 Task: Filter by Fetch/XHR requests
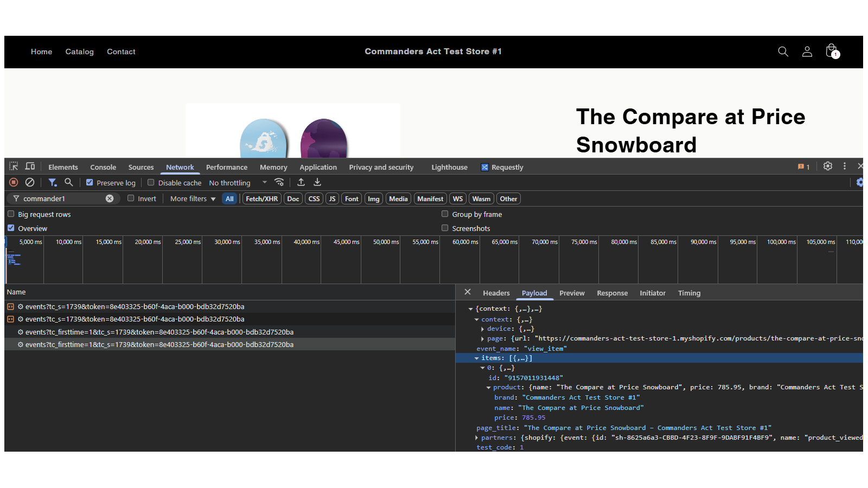tap(261, 199)
